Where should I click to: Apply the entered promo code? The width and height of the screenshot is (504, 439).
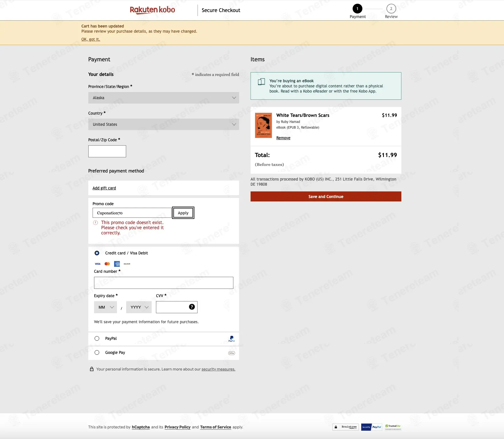(183, 213)
